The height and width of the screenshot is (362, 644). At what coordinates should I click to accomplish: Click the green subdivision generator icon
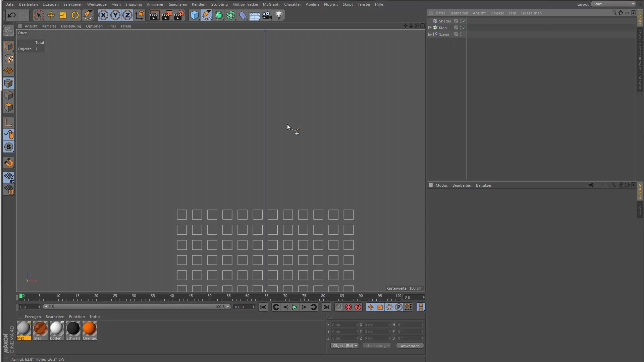tap(219, 15)
